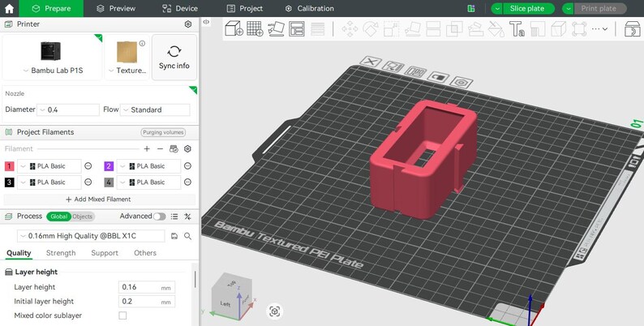Click the plate auto-orient icon
This screenshot has width=644, height=326.
click(x=393, y=66)
